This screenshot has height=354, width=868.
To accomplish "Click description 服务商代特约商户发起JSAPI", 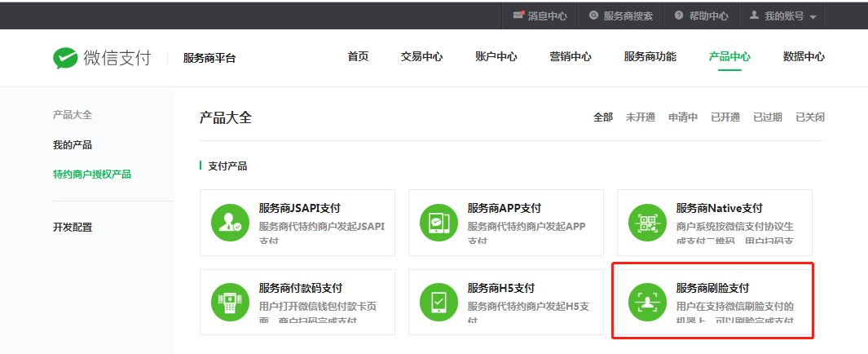I will (322, 227).
